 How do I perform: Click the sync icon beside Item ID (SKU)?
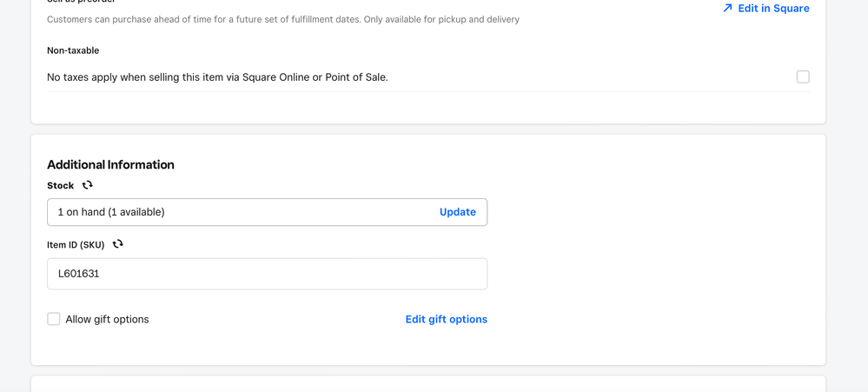[117, 244]
